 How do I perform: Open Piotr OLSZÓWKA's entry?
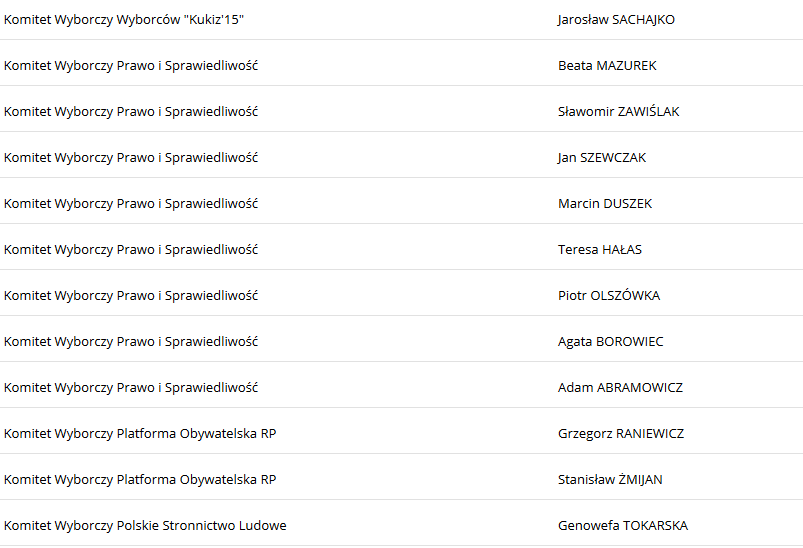tap(608, 296)
